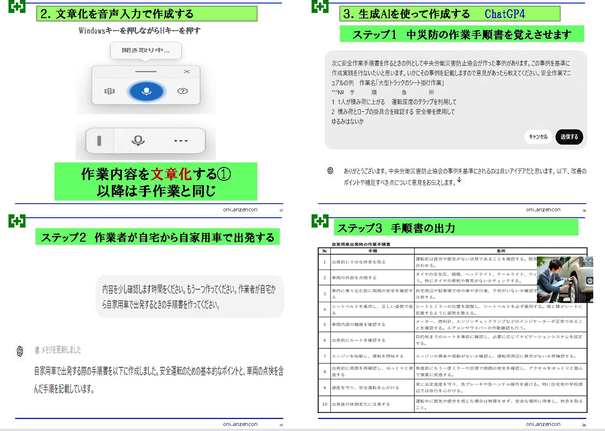Click the reply text starting 'ありがとうございます'
Screen dimensions: 605x431
pyautogui.click(x=465, y=176)
